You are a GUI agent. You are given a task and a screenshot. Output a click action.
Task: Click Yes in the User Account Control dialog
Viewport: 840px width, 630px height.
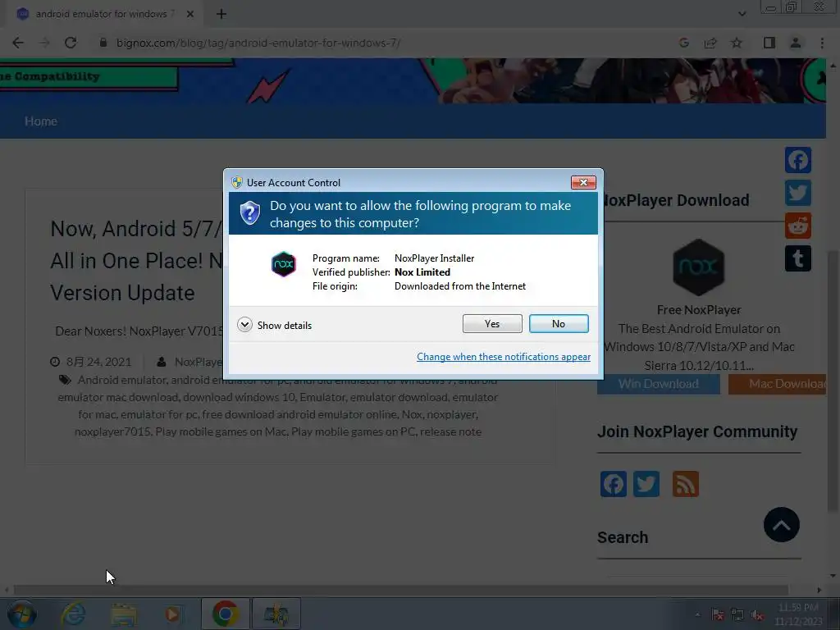(x=492, y=323)
